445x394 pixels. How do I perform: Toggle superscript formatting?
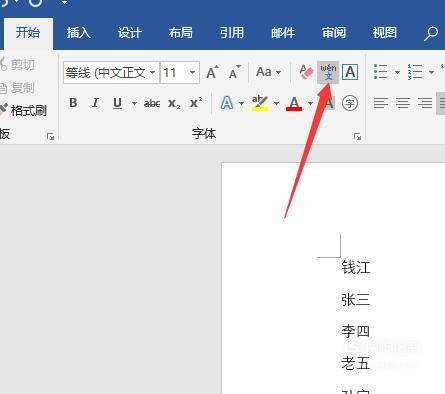click(x=196, y=103)
